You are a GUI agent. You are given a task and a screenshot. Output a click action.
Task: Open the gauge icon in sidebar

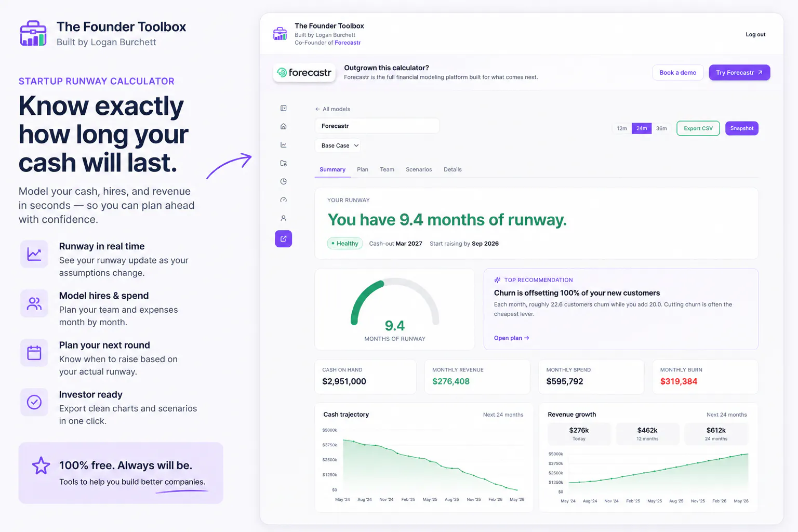(x=283, y=200)
